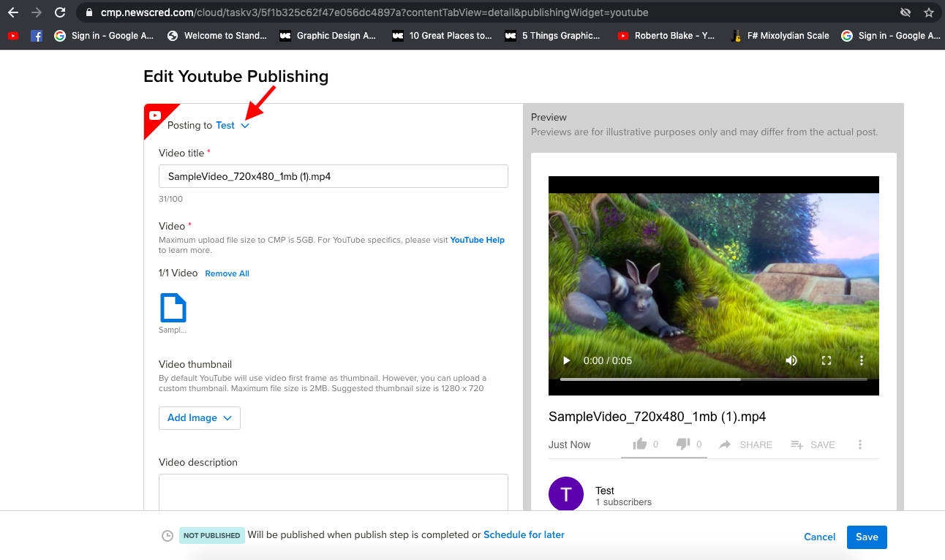Click the Video title input field
The height and width of the screenshot is (560, 945).
[x=334, y=176]
